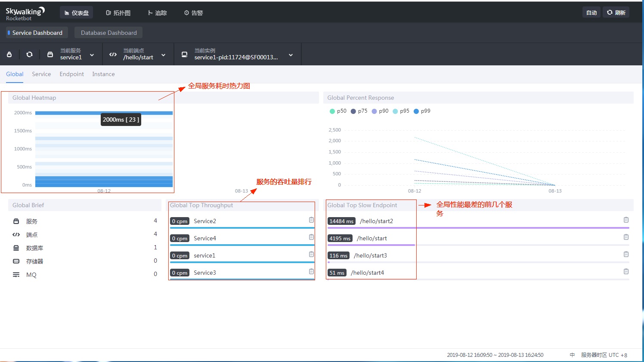The image size is (644, 362).
Task: Click the 刷新 refresh button
Action: tap(616, 12)
